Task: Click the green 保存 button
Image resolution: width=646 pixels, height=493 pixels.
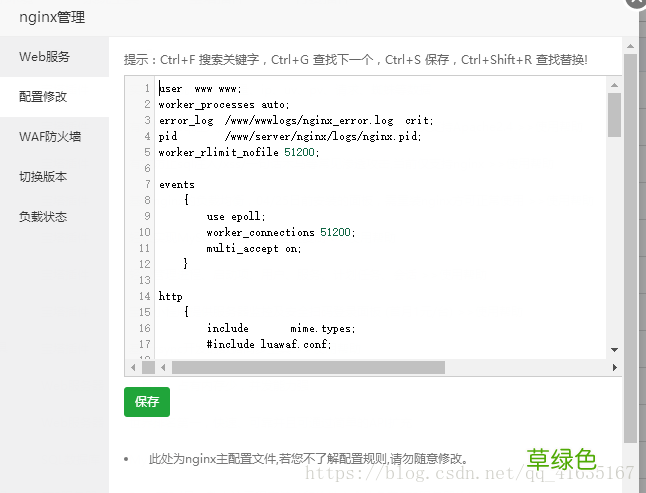Action: (147, 402)
